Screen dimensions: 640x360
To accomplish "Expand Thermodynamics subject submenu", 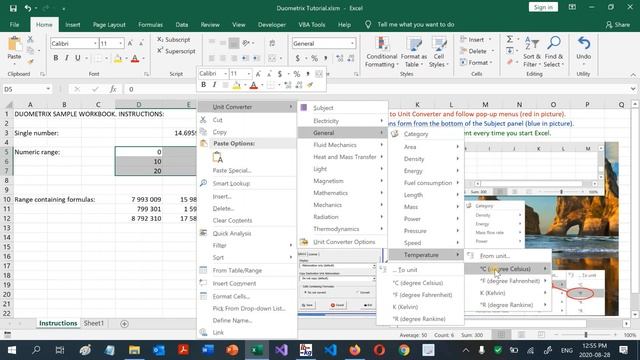I will point(342,229).
